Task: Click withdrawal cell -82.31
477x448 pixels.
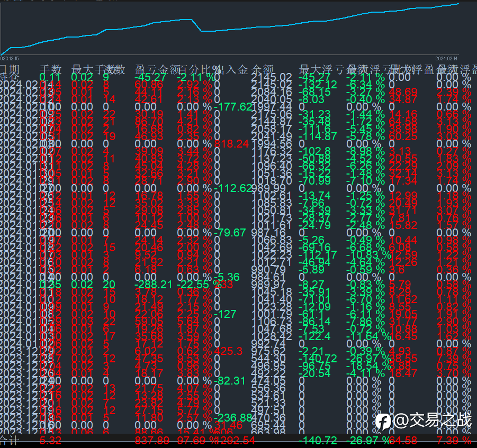Action: click(x=230, y=381)
